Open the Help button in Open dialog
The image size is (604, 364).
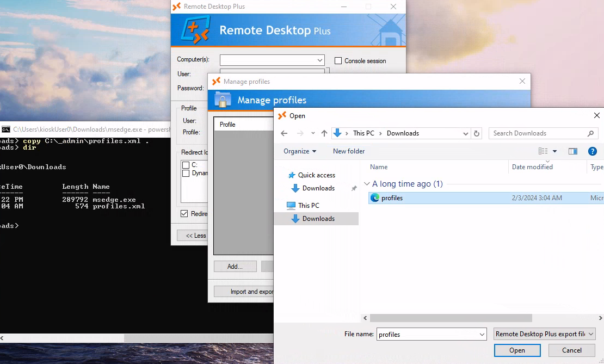click(x=593, y=151)
